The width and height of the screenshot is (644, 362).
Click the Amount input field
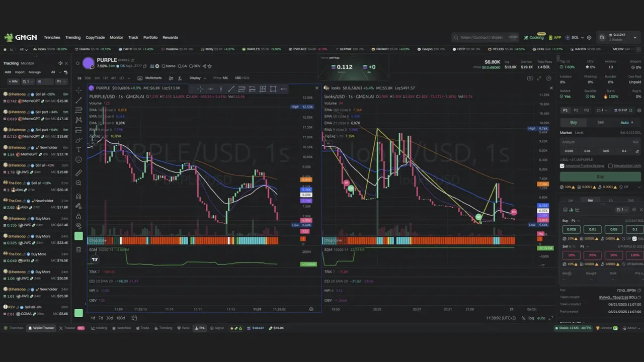click(600, 142)
